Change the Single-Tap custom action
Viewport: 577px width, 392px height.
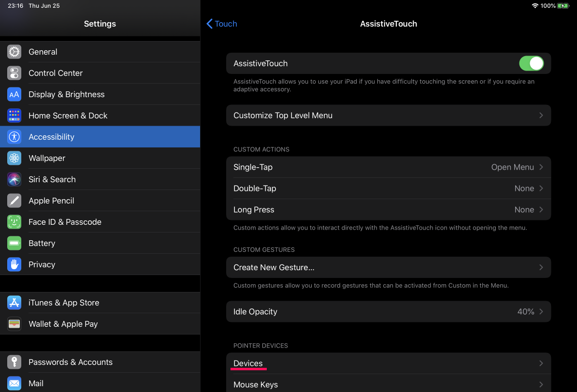pyautogui.click(x=389, y=167)
